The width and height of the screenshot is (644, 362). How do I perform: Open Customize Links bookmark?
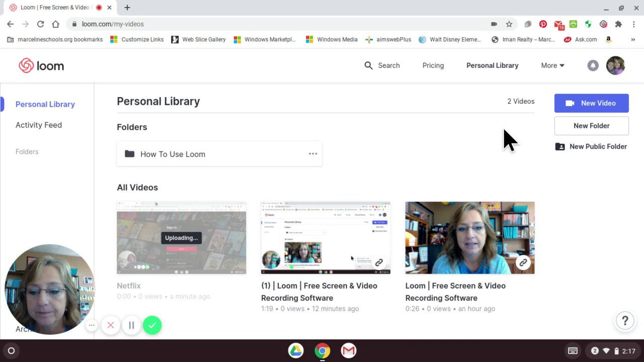tap(137, 39)
